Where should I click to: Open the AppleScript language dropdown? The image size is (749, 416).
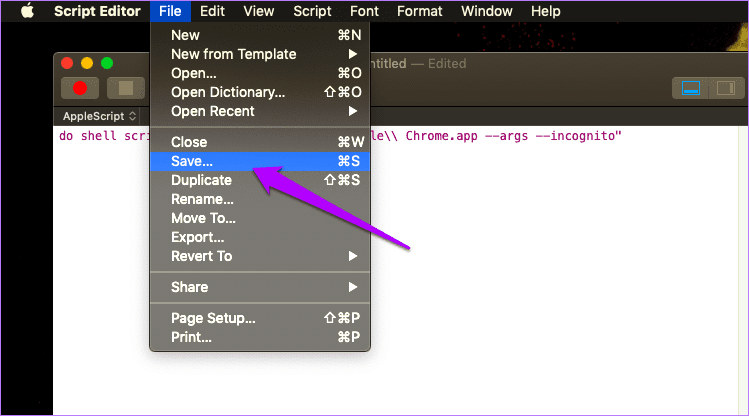(99, 116)
